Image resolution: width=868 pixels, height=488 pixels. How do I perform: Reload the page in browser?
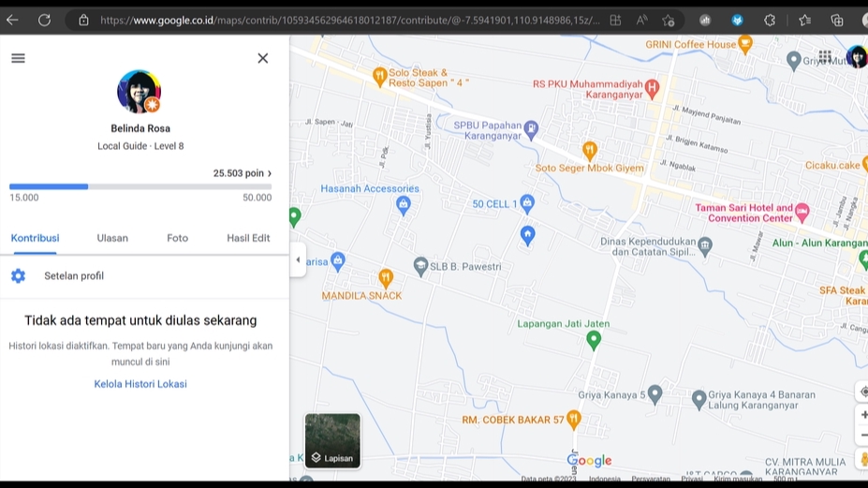point(44,21)
